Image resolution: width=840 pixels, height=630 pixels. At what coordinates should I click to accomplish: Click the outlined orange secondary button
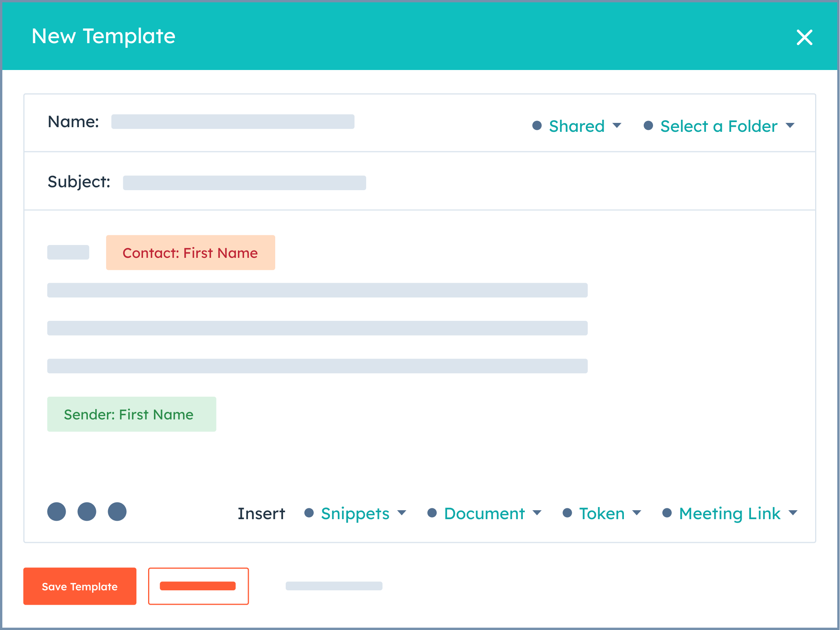point(198,586)
